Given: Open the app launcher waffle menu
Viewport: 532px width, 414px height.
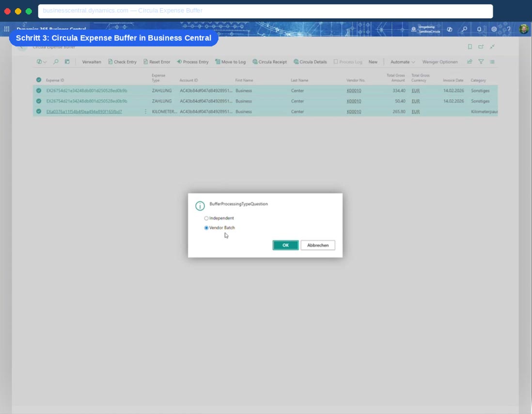Looking at the screenshot, I should 7,29.
